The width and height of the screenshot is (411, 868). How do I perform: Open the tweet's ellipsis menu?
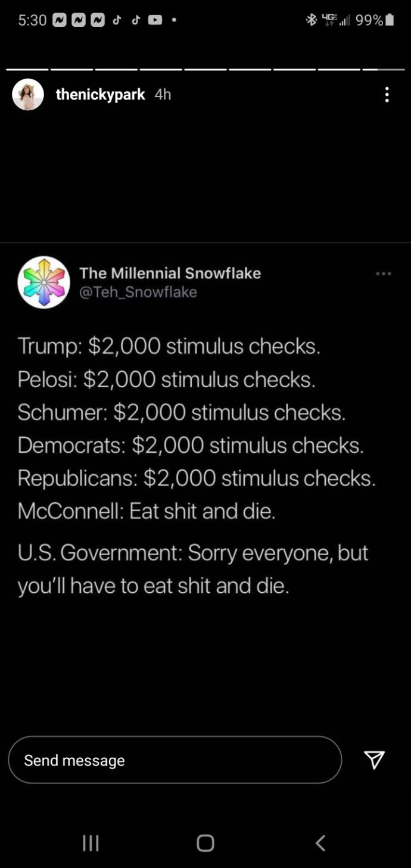pos(384,273)
